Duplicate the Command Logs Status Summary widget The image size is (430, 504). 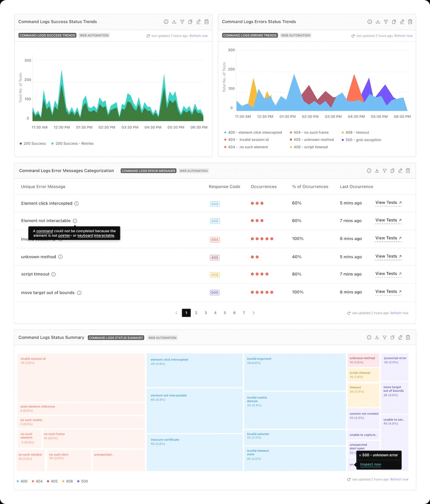(x=392, y=337)
